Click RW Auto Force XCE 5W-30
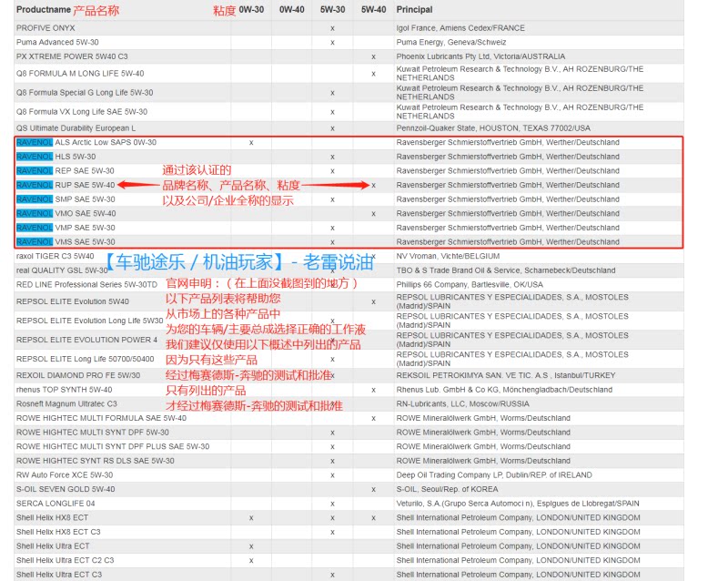Viewport: 728px width, 581px height. pyautogui.click(x=65, y=475)
